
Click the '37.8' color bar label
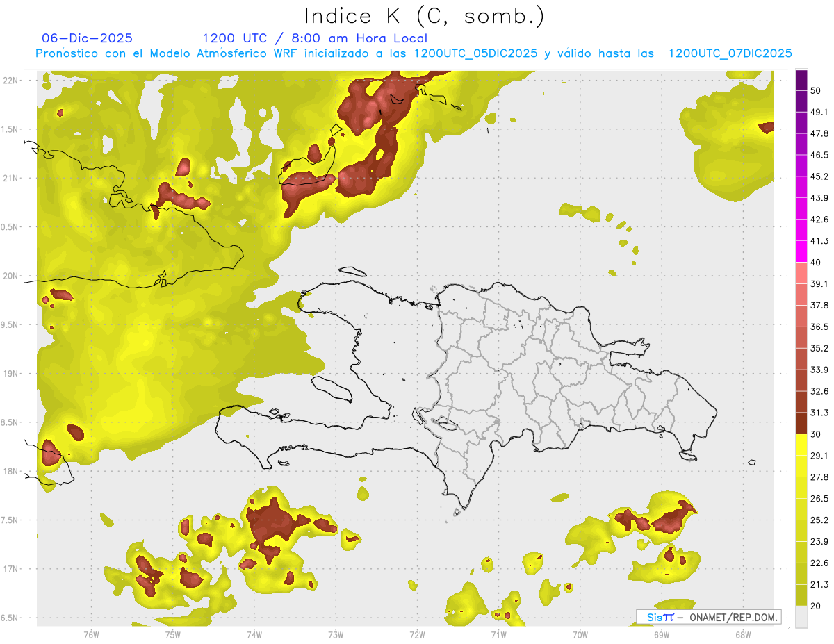(x=819, y=305)
